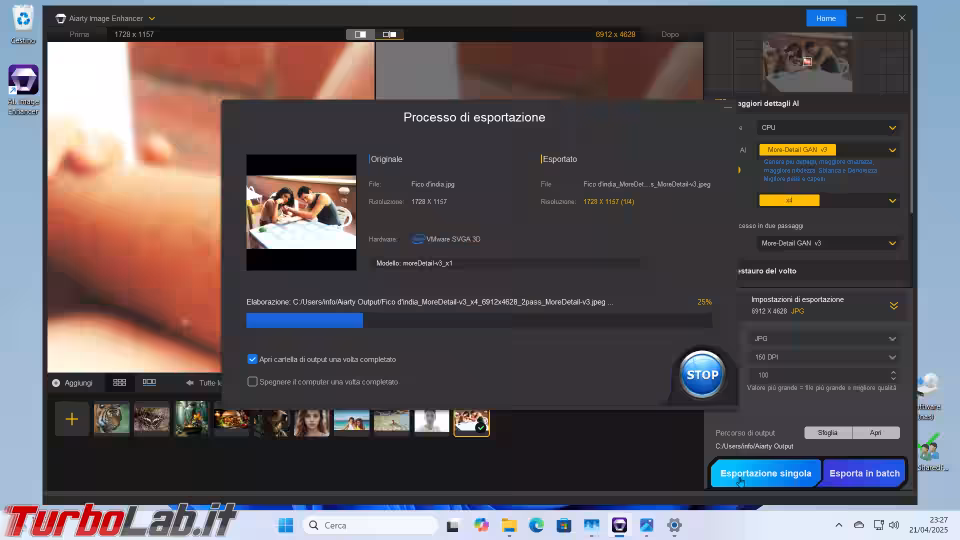
Task: Open the Windows Start menu
Action: (x=285, y=525)
